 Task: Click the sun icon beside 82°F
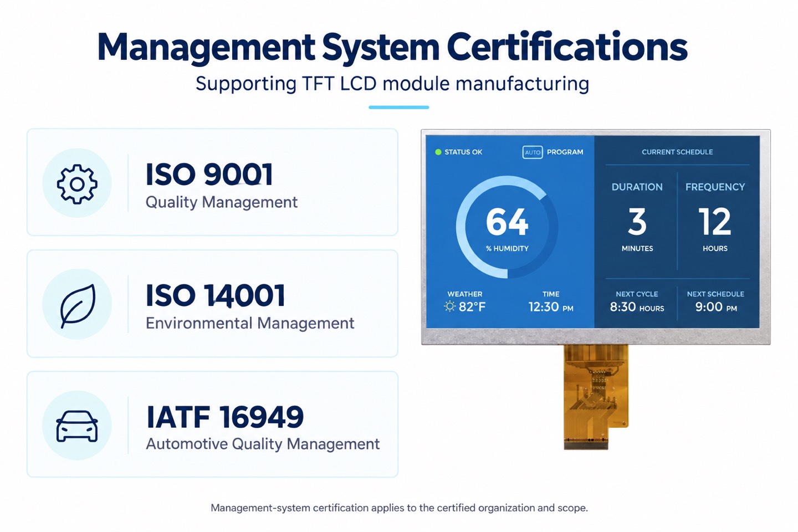click(450, 306)
